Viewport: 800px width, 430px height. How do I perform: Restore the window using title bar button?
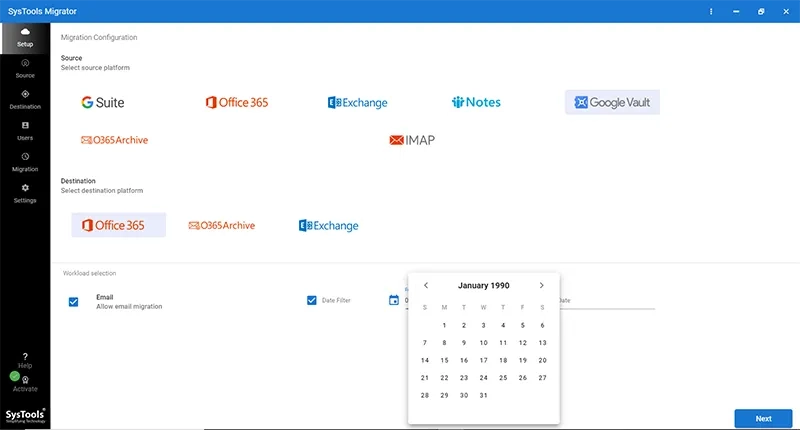tap(761, 11)
